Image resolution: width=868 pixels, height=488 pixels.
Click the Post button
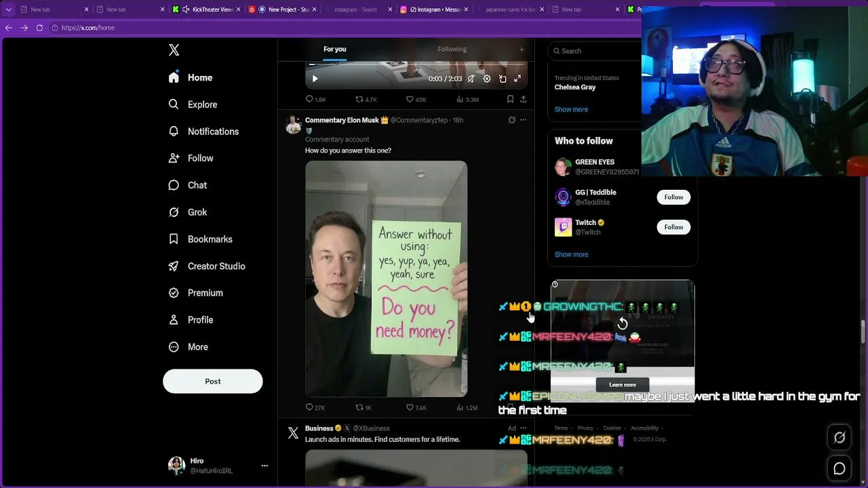[213, 381]
